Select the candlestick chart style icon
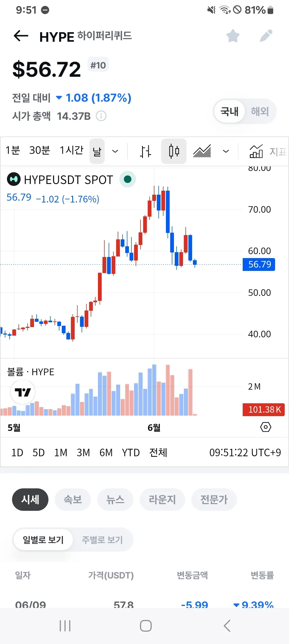The height and width of the screenshot is (644, 289). coord(174,151)
